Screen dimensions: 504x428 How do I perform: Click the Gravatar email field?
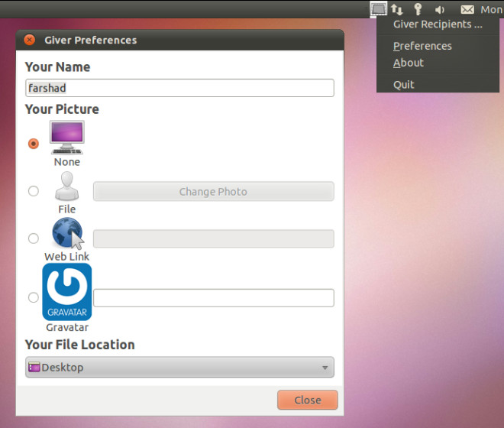coord(213,297)
